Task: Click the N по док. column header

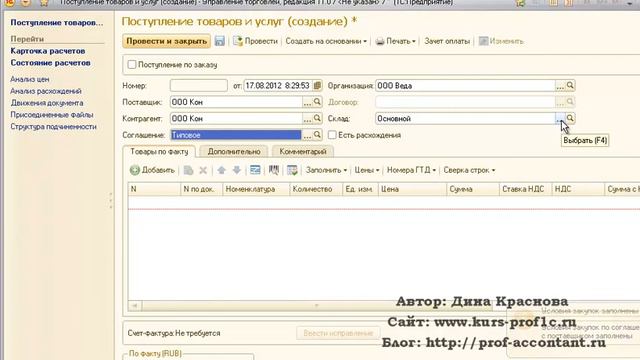Action: point(202,189)
